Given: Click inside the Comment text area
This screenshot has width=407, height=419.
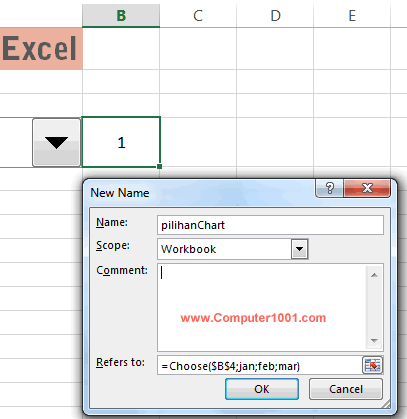Looking at the screenshot, I should [262, 307].
